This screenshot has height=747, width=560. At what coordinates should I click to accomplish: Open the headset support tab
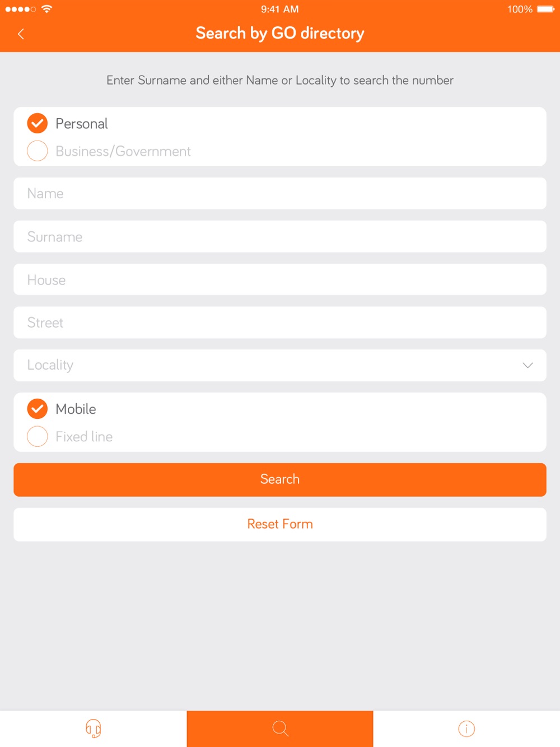point(93,729)
